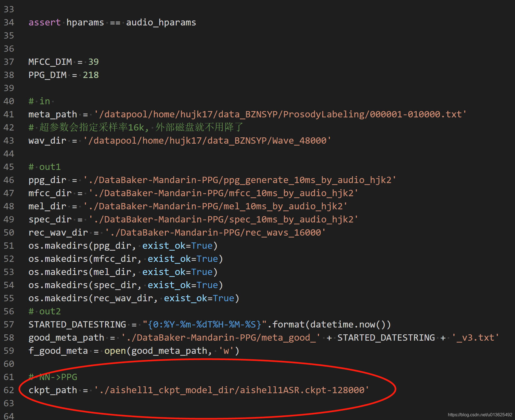Click audio_hparams on line 34

pyautogui.click(x=161, y=22)
